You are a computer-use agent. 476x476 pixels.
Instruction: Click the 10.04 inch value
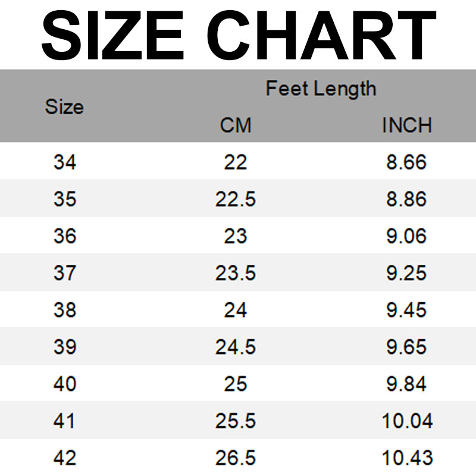(407, 421)
